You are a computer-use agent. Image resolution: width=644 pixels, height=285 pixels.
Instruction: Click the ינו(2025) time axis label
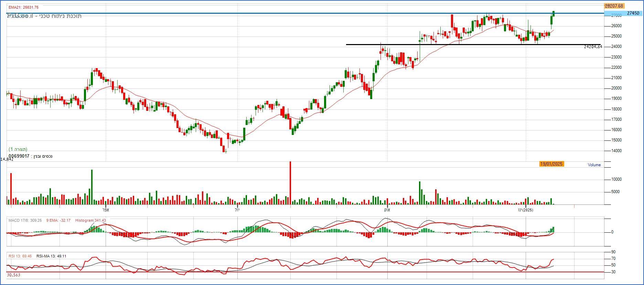(x=525, y=210)
